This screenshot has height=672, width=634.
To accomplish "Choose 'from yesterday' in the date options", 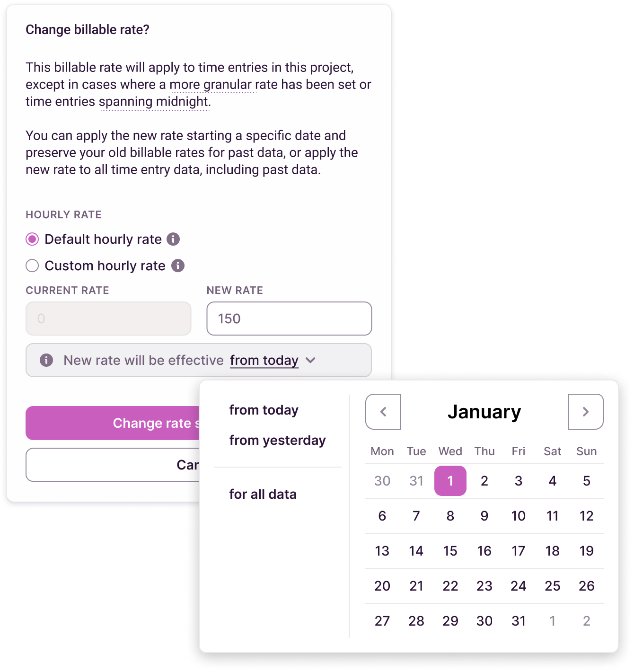I will click(277, 440).
